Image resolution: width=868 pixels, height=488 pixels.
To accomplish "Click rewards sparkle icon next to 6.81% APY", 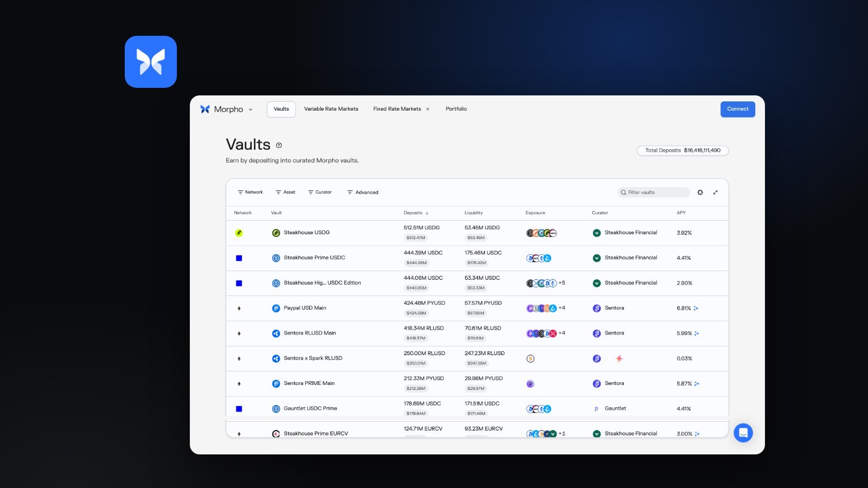I will 696,309.
